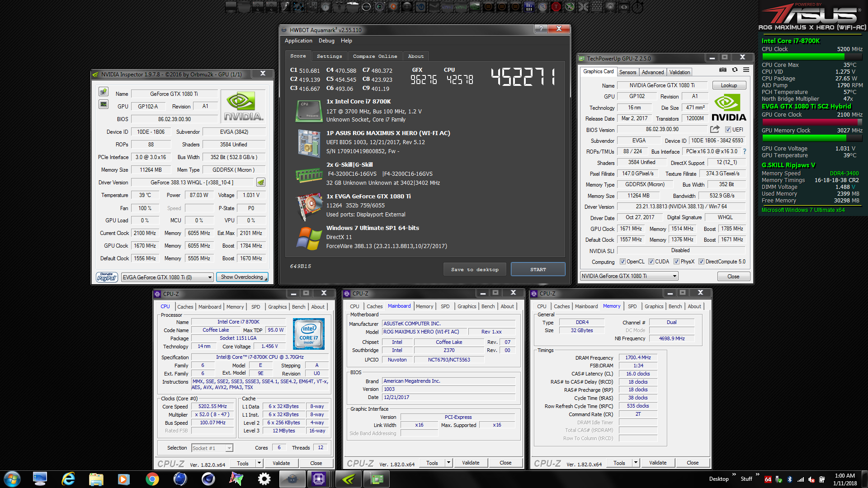Click the network signal bars tray icon

[x=801, y=479]
